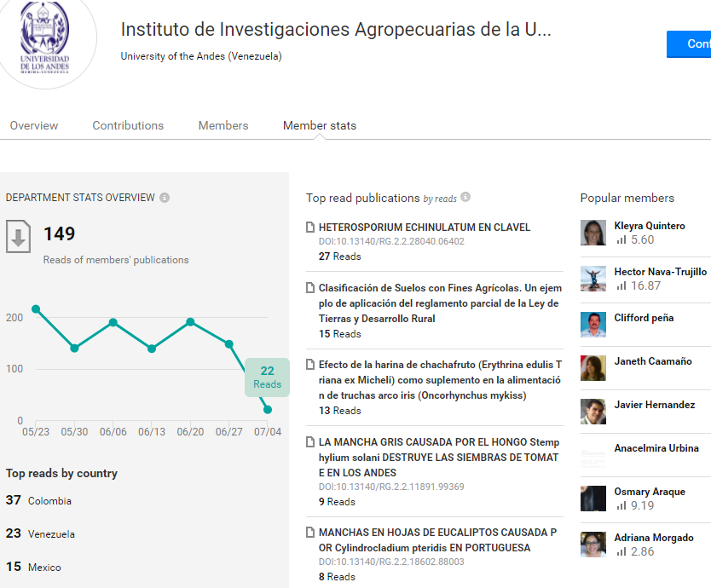Click the University of the Andes (Venezuela) link
Viewport: 711px width, 588px height.
point(201,56)
